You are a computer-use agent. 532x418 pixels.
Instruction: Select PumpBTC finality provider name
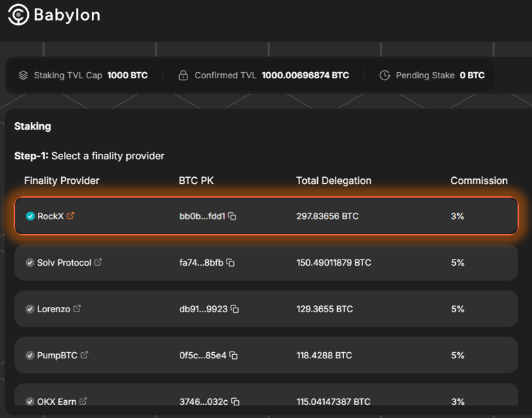58,356
